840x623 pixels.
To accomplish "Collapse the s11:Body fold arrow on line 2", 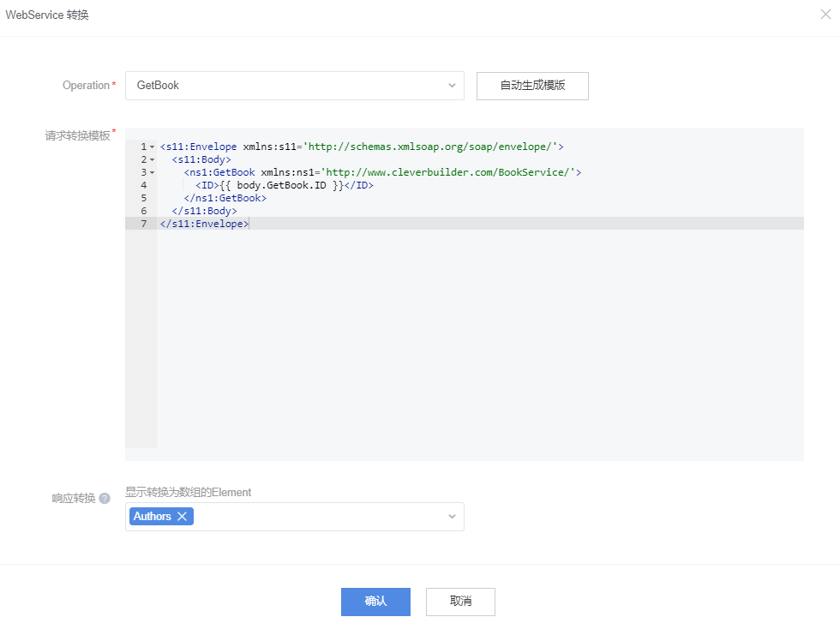I will 153,159.
